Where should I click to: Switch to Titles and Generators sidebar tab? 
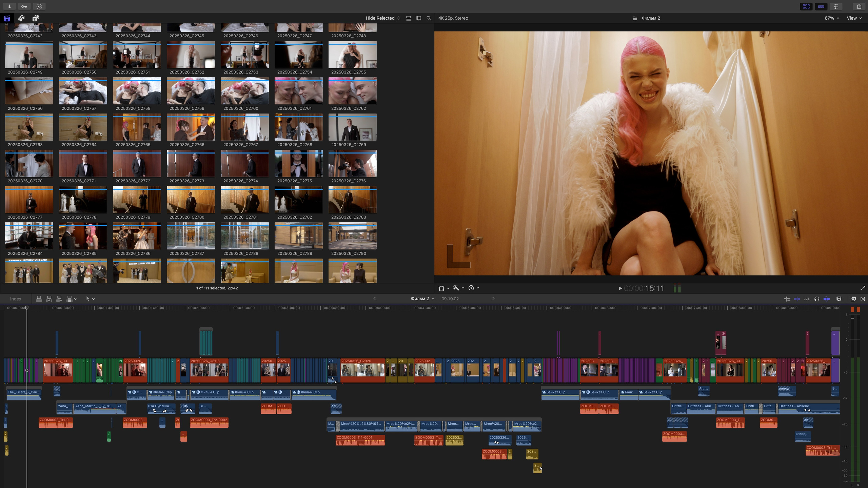pyautogui.click(x=35, y=18)
